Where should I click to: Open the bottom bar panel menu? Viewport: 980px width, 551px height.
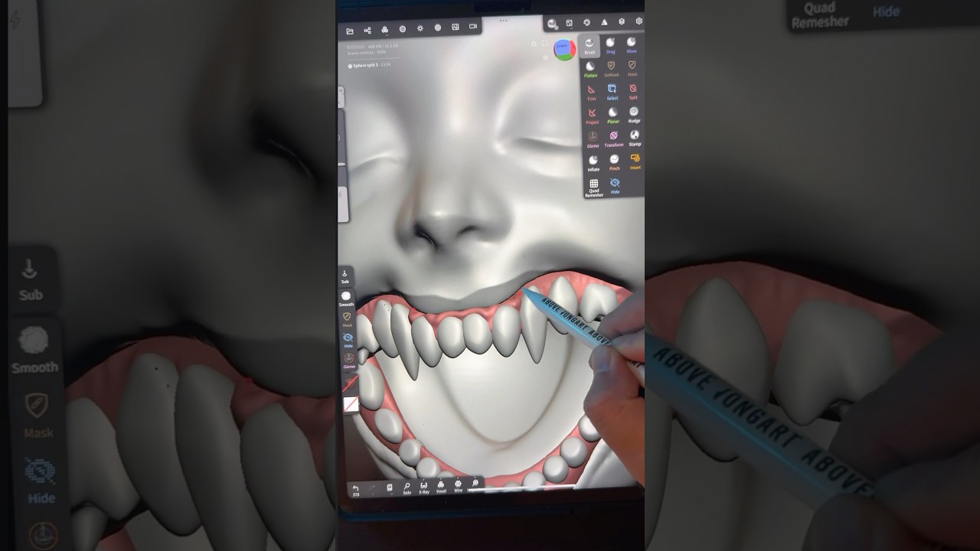(x=390, y=487)
